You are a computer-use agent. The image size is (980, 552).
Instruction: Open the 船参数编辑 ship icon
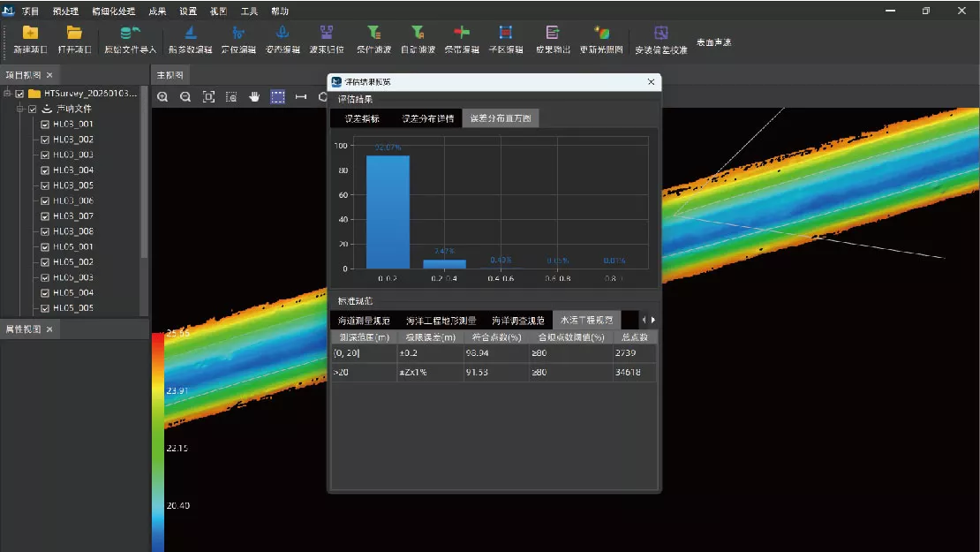point(191,33)
